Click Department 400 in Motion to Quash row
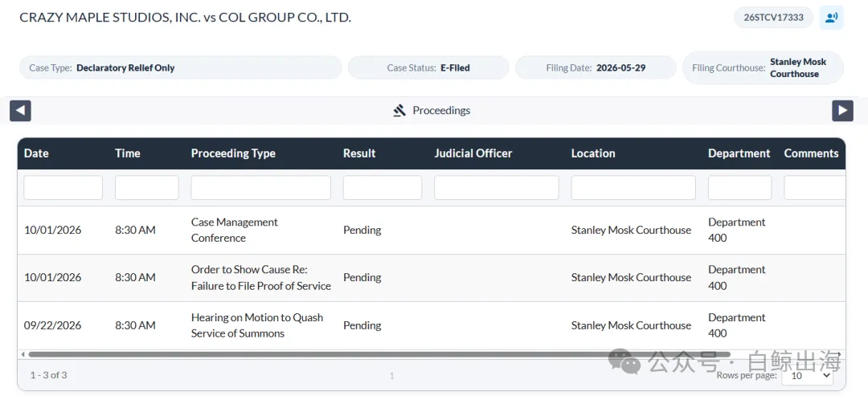The width and height of the screenshot is (868, 396). [x=736, y=325]
